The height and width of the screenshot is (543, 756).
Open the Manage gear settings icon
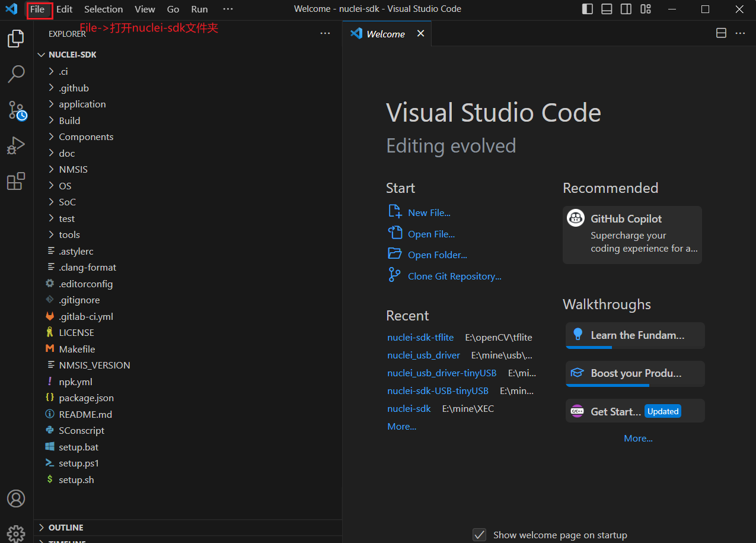click(16, 532)
